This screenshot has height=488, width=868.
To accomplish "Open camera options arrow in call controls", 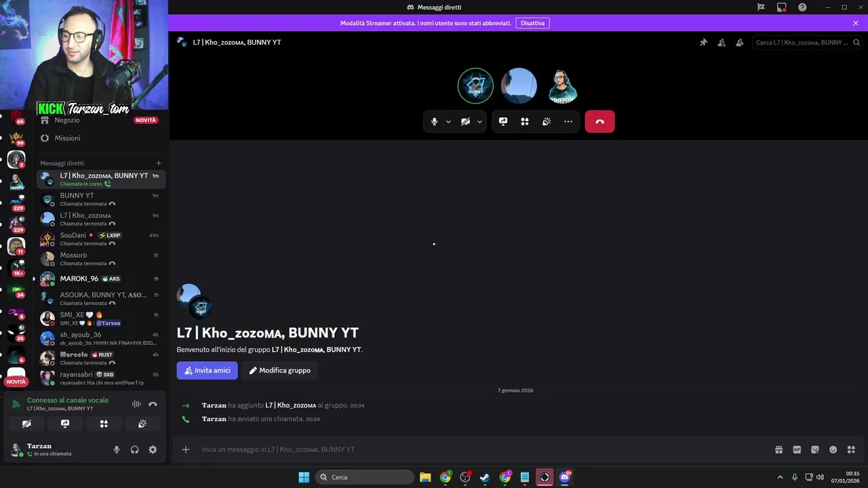I will pos(479,122).
